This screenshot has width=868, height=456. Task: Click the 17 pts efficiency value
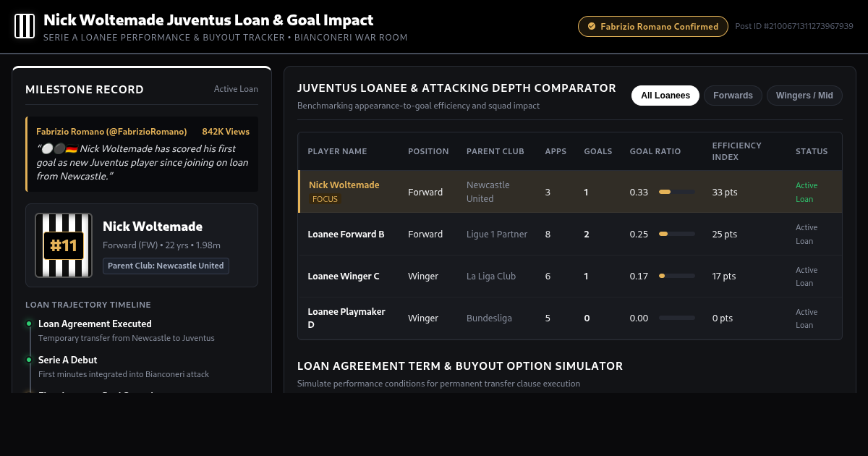click(x=724, y=276)
